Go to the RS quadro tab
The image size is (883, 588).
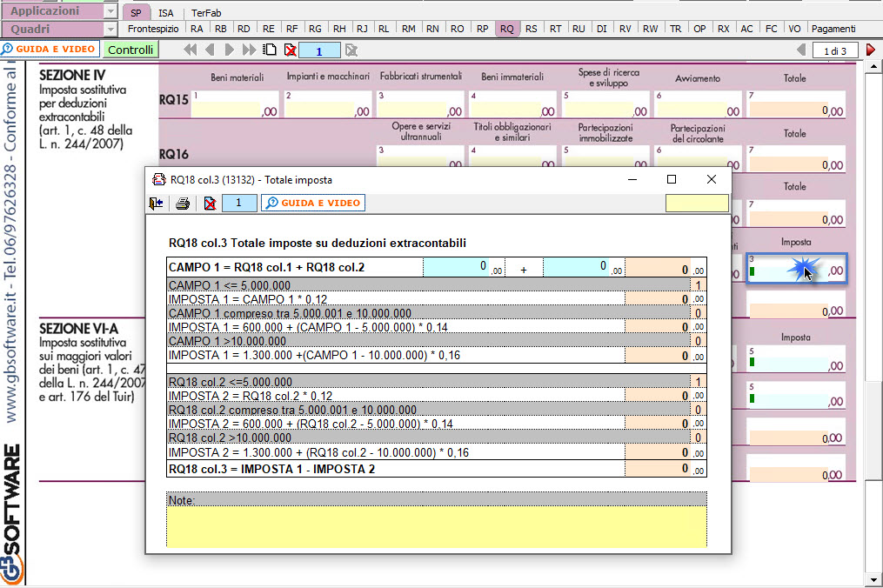click(x=531, y=29)
